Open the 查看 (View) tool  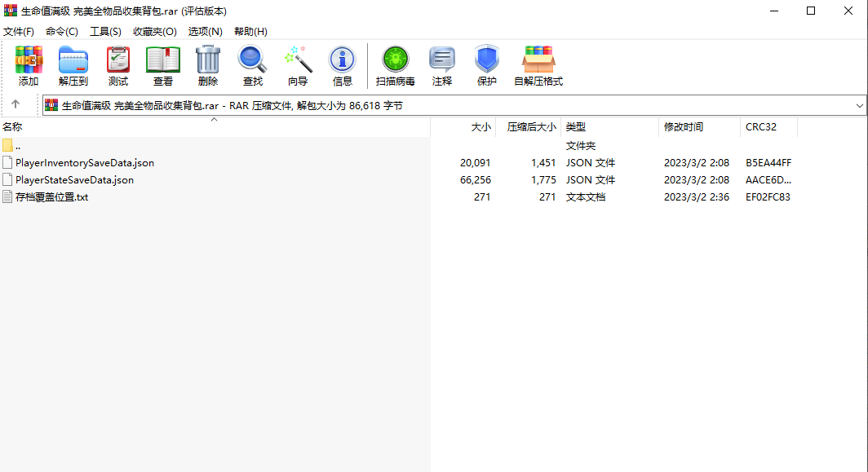[163, 66]
